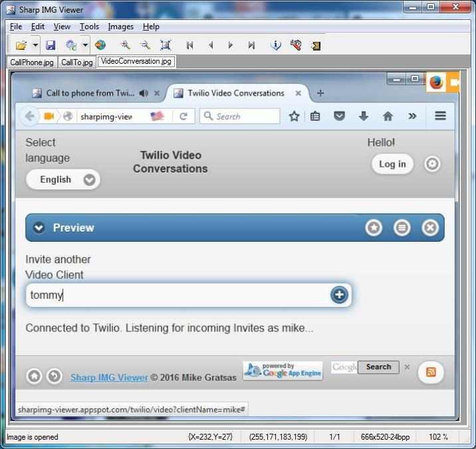This screenshot has width=476, height=449.
Task: Click the US flag icon in the address bar
Action: tap(158, 116)
